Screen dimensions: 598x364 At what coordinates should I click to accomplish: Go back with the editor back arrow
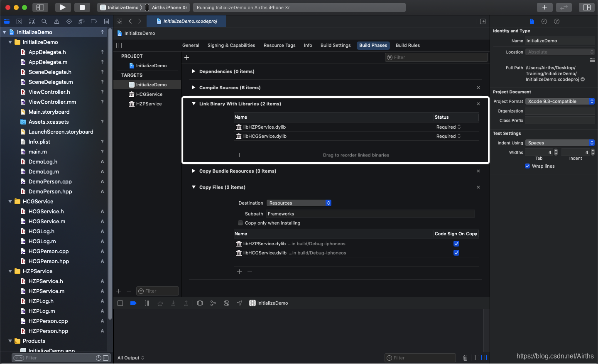coord(130,21)
